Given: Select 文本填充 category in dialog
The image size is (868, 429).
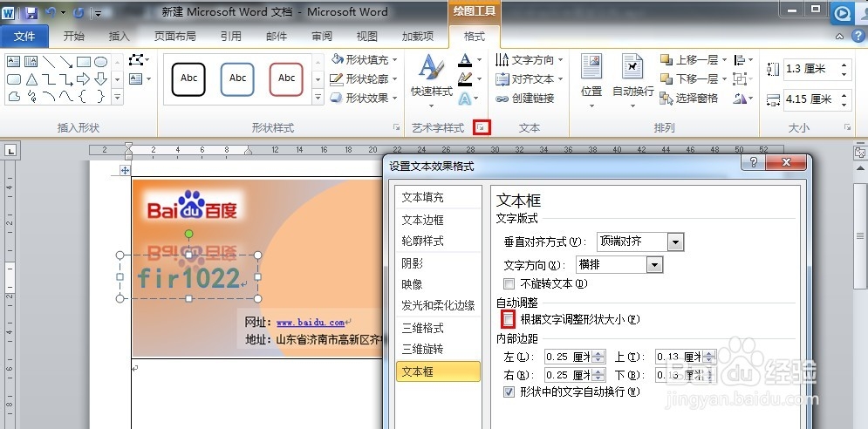Looking at the screenshot, I should coord(439,198).
